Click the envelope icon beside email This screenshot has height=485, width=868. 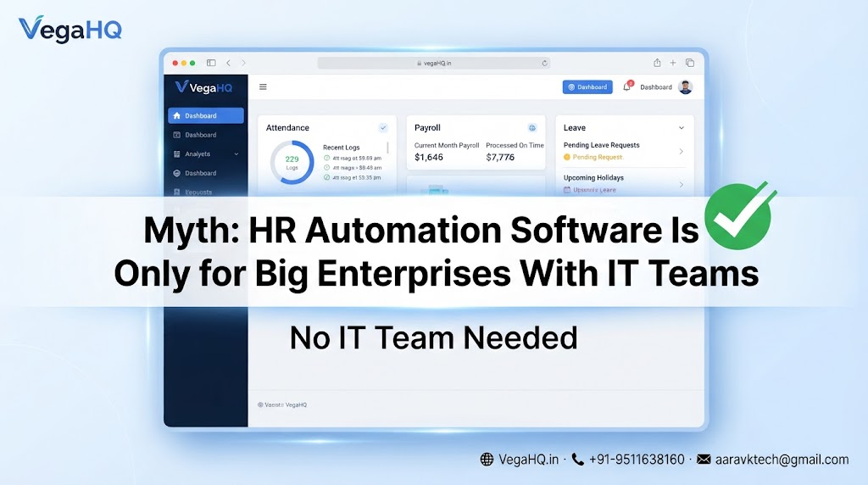[x=704, y=460]
